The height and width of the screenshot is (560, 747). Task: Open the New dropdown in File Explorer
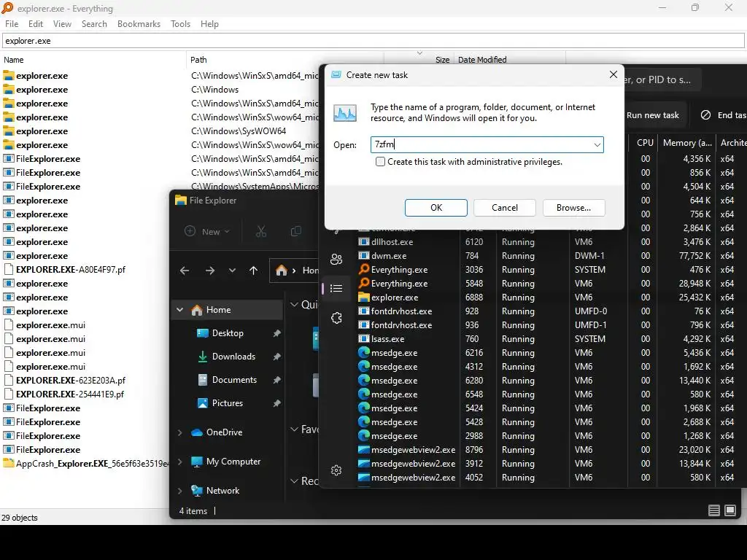click(206, 231)
